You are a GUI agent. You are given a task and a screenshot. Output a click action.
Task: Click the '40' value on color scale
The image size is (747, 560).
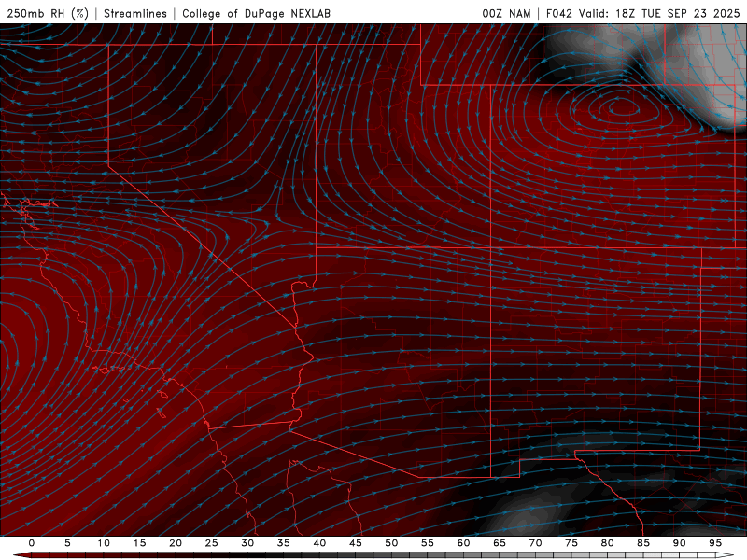point(319,543)
